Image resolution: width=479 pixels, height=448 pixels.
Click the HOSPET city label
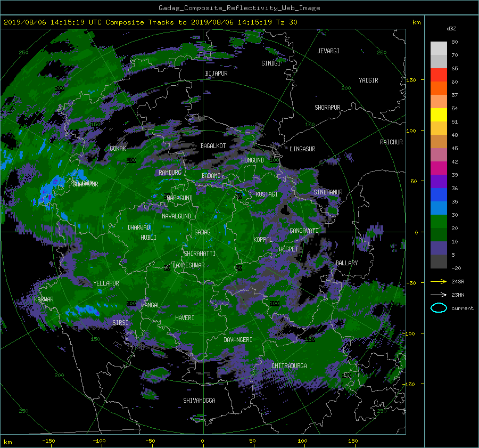click(x=288, y=249)
